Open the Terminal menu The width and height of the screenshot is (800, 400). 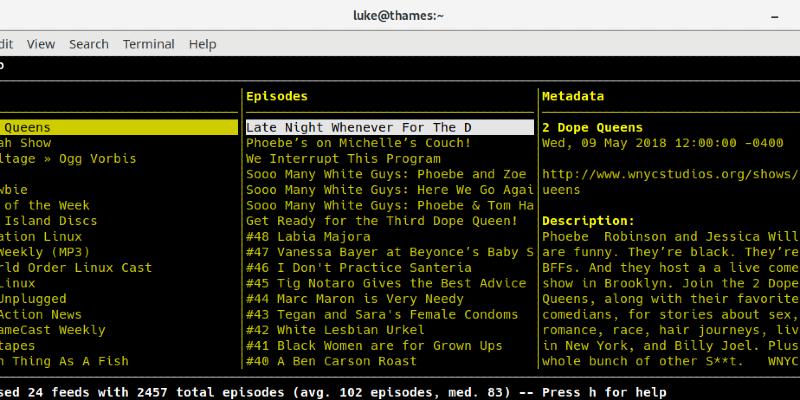[148, 44]
